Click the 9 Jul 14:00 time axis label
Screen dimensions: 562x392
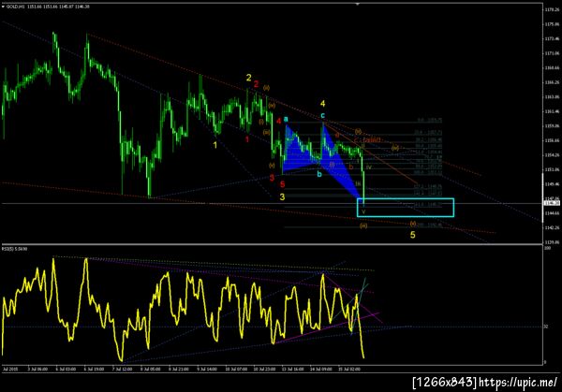(x=206, y=370)
